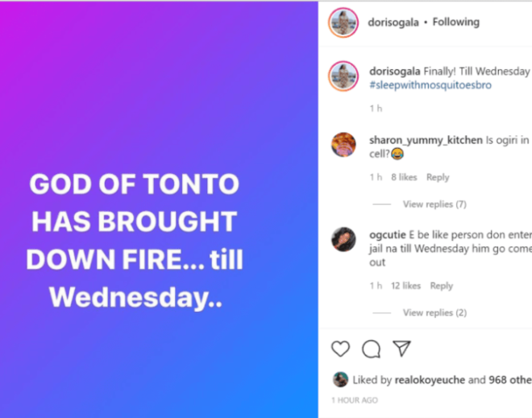Viewport: 532px width, 418px height.
Task: Expand View replies (2) thread
Action: (434, 312)
